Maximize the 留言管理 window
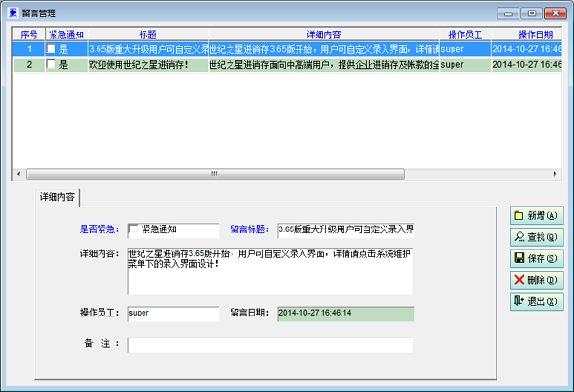The image size is (574, 392). click(532, 13)
